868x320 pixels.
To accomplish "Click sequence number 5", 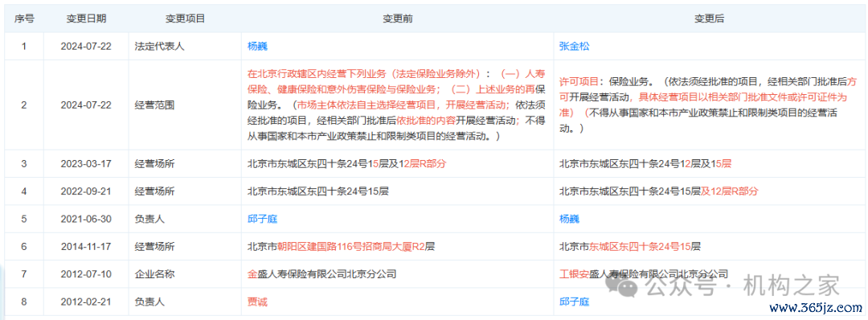I will pyautogui.click(x=23, y=219).
